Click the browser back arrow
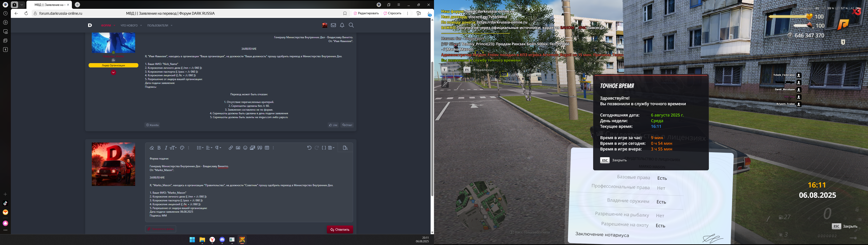Viewport: 868px width, 245px height. tap(16, 14)
